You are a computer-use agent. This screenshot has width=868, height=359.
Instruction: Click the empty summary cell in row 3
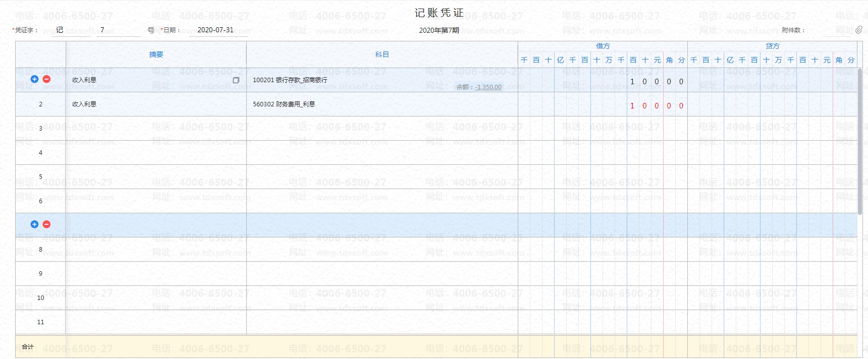point(155,129)
